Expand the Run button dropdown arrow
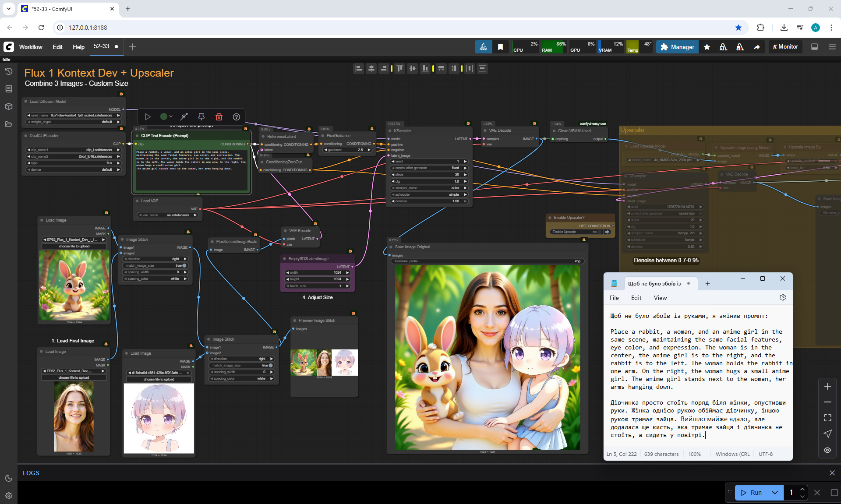This screenshot has height=504, width=841. (x=774, y=493)
